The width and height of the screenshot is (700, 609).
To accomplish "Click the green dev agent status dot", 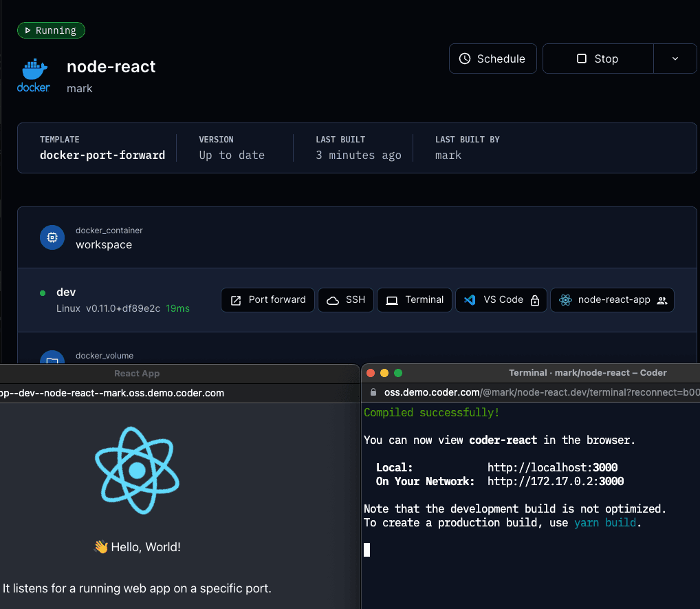I will (x=43, y=293).
